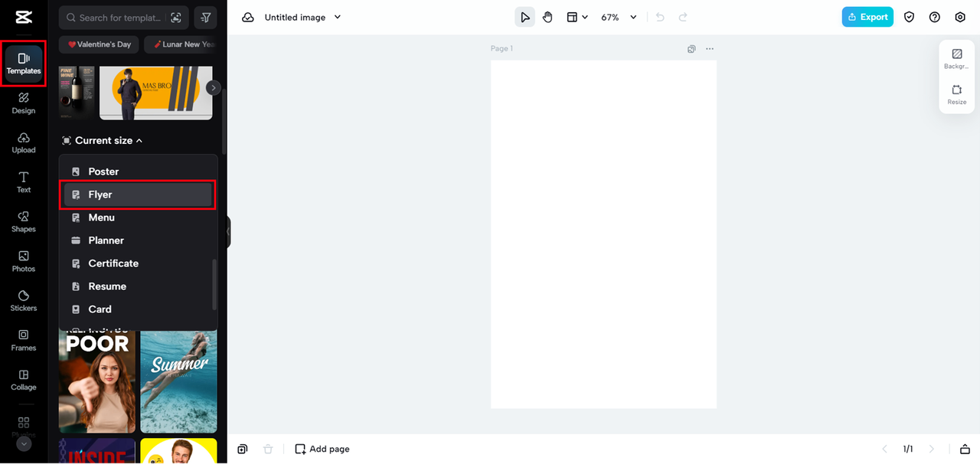
Task: Open the Background tool
Action: (956, 59)
